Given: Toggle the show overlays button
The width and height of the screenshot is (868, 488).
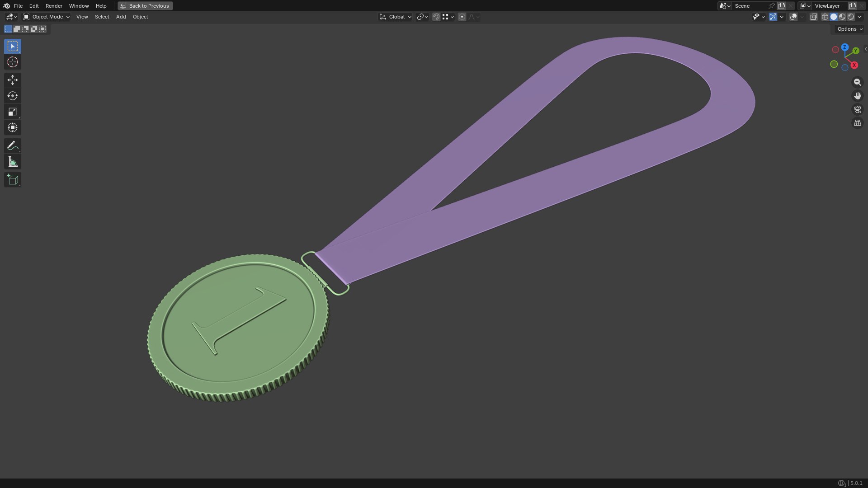Looking at the screenshot, I should [x=793, y=17].
